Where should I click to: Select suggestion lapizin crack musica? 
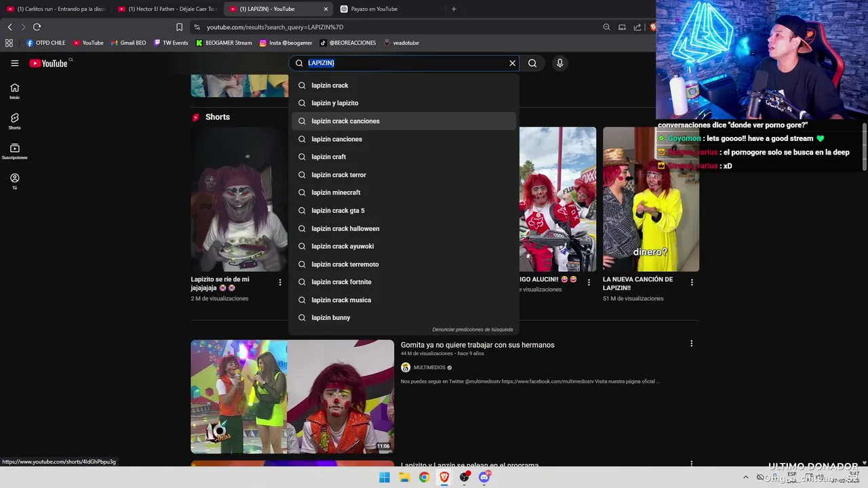coord(403,300)
